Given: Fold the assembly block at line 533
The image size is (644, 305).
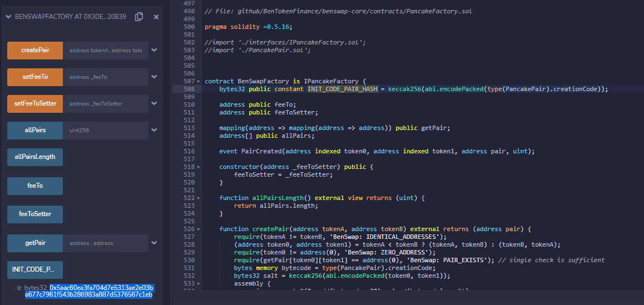Looking at the screenshot, I should click(x=199, y=283).
